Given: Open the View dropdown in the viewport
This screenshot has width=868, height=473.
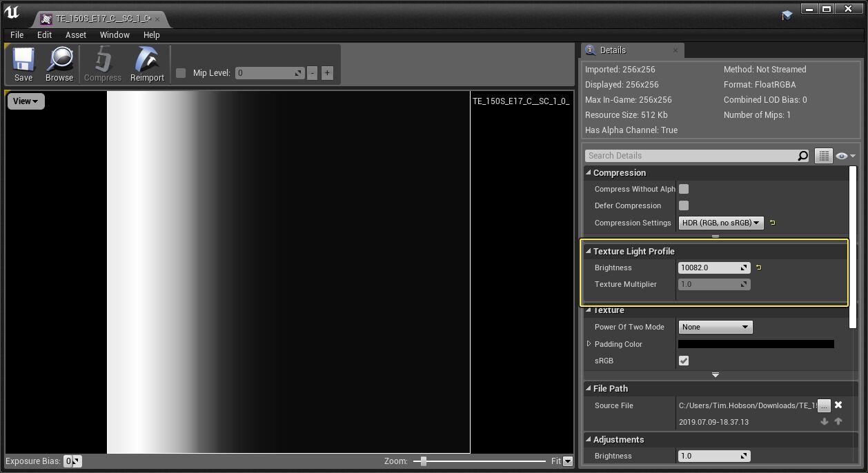Looking at the screenshot, I should [25, 101].
